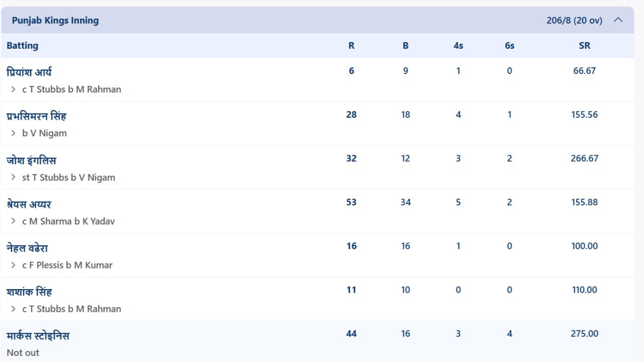Open शशांक सिंह player page
The image size is (644, 362).
pos(29,292)
